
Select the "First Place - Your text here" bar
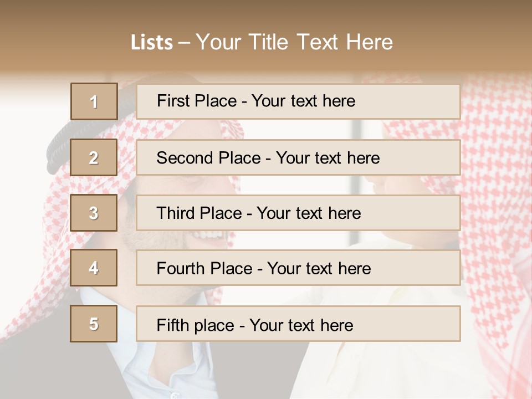(298, 101)
